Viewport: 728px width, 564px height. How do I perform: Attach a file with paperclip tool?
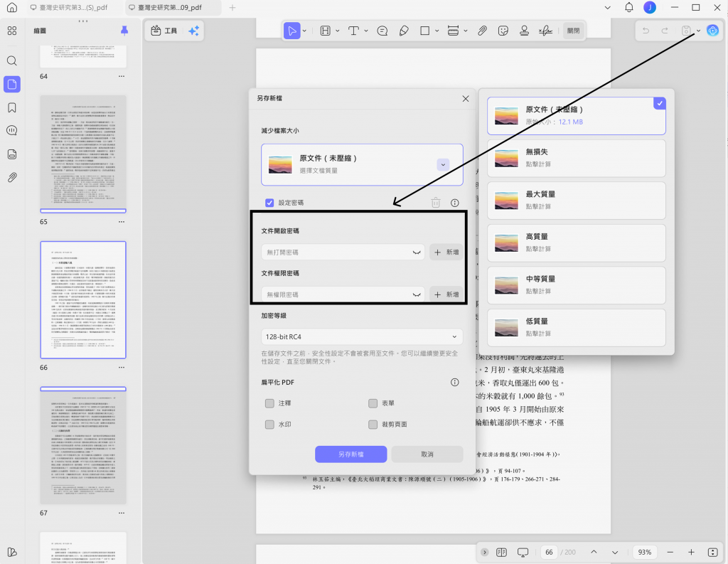(483, 31)
